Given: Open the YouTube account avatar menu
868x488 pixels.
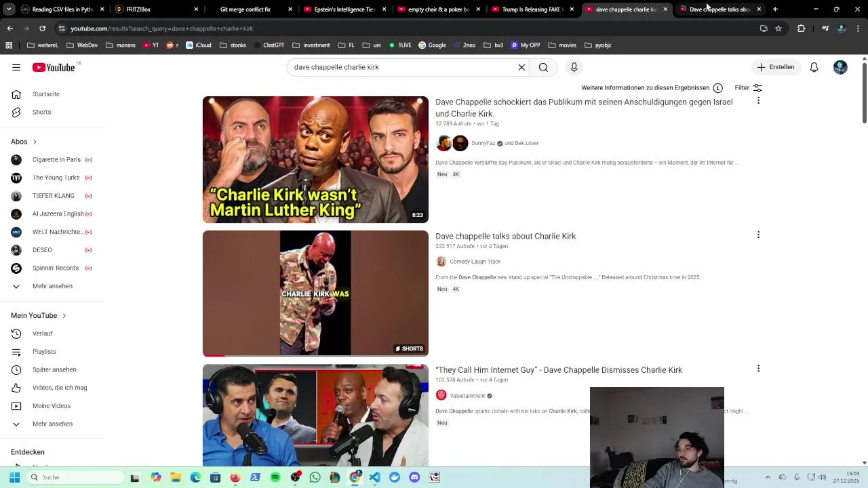Looking at the screenshot, I should [840, 67].
